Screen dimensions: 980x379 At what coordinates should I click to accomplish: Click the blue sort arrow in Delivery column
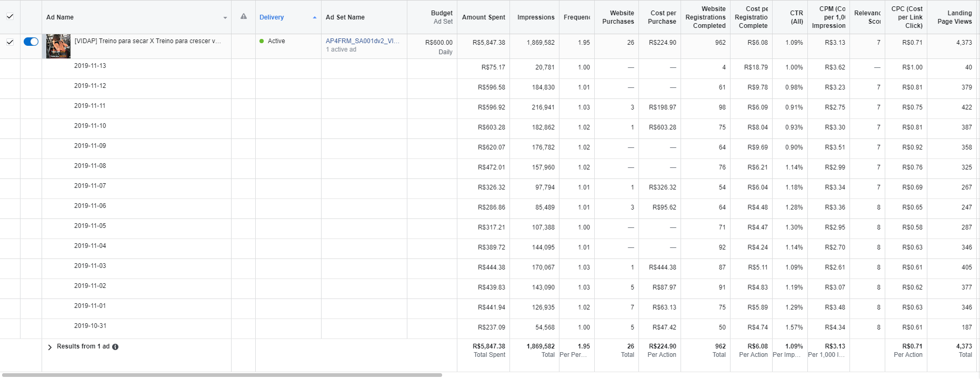315,17
